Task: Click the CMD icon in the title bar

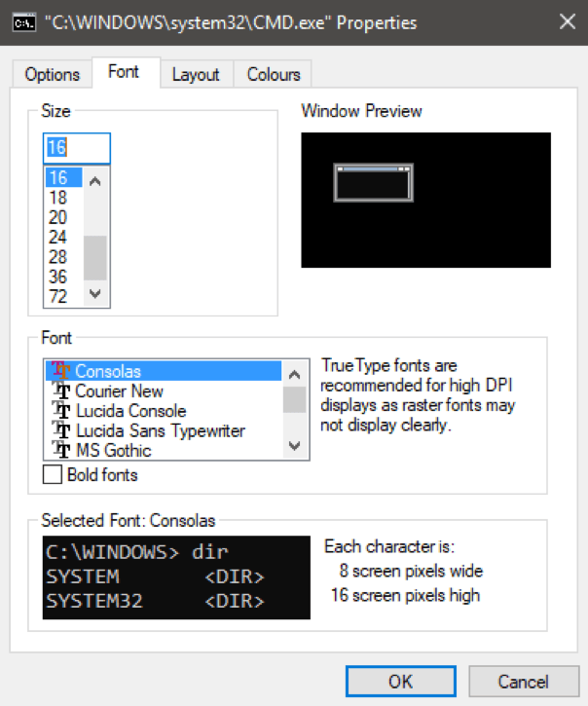Action: tap(24, 22)
